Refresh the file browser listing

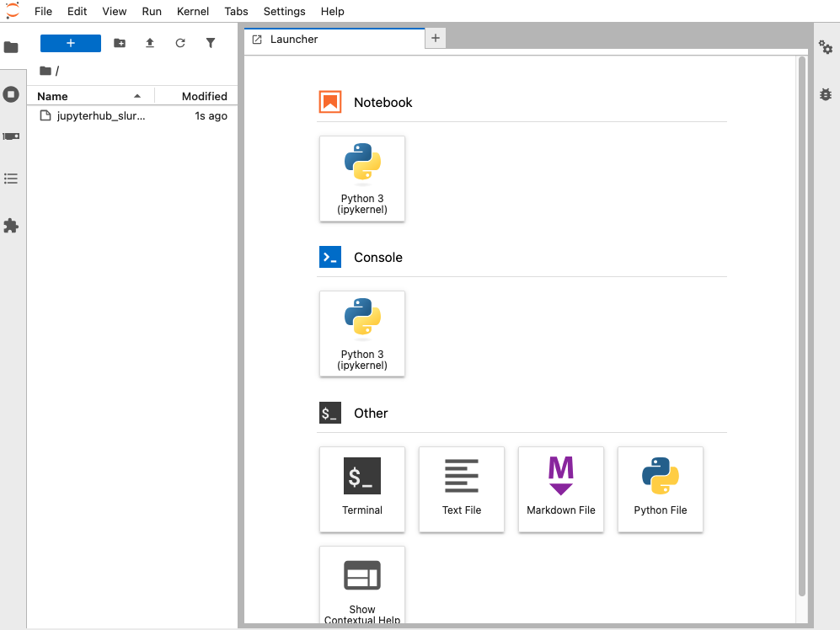coord(180,43)
